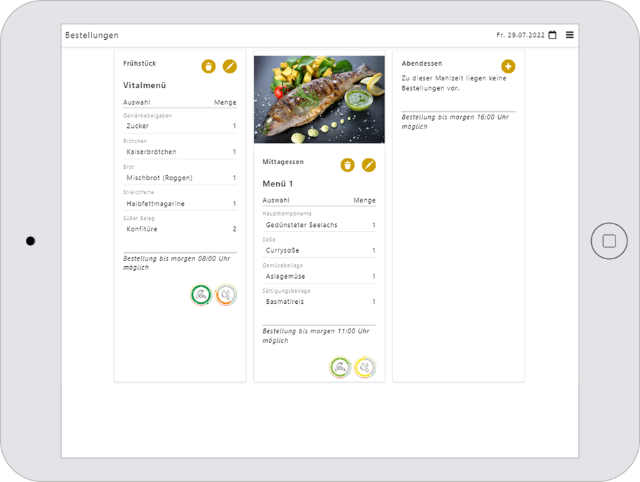Click trash icon for Mittagessen order
Image resolution: width=640 pixels, height=482 pixels.
tap(347, 165)
